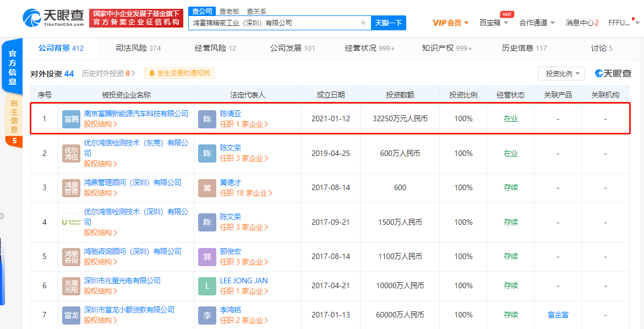Click the bell notification icon button
Viewport: 644px width, 329px height.
click(152, 73)
